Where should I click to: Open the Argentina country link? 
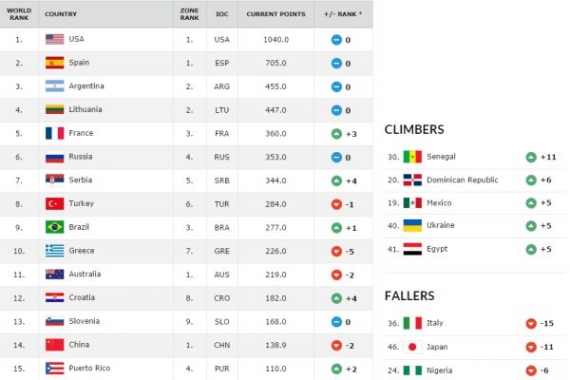(87, 86)
